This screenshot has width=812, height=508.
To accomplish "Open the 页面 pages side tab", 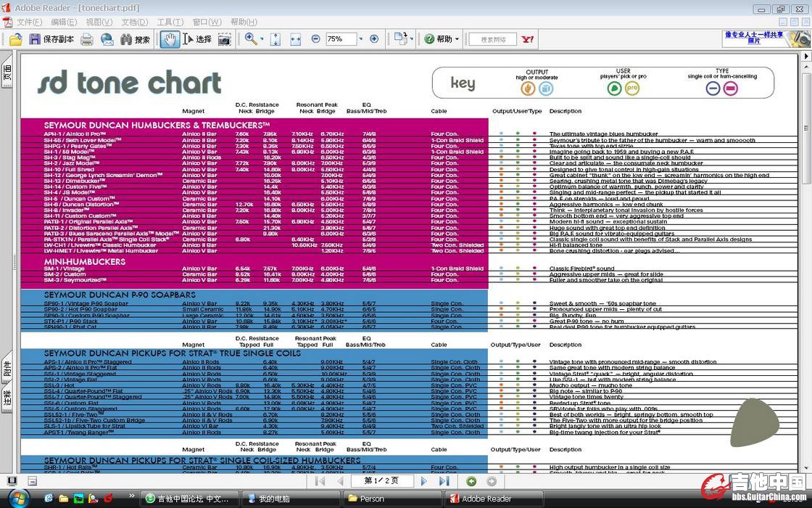I will [x=7, y=72].
